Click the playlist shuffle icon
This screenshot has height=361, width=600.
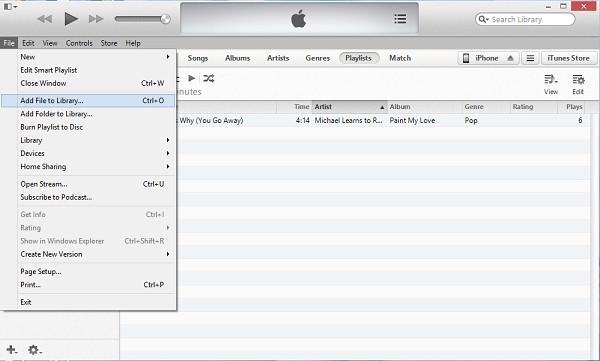(x=209, y=78)
